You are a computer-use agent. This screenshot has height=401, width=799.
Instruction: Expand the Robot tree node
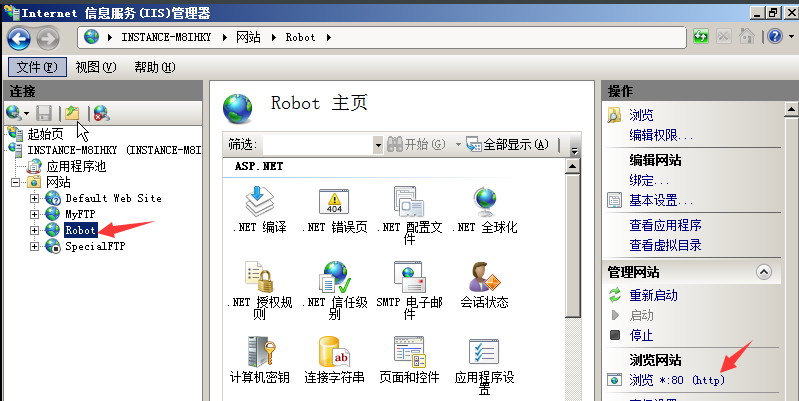tap(34, 230)
